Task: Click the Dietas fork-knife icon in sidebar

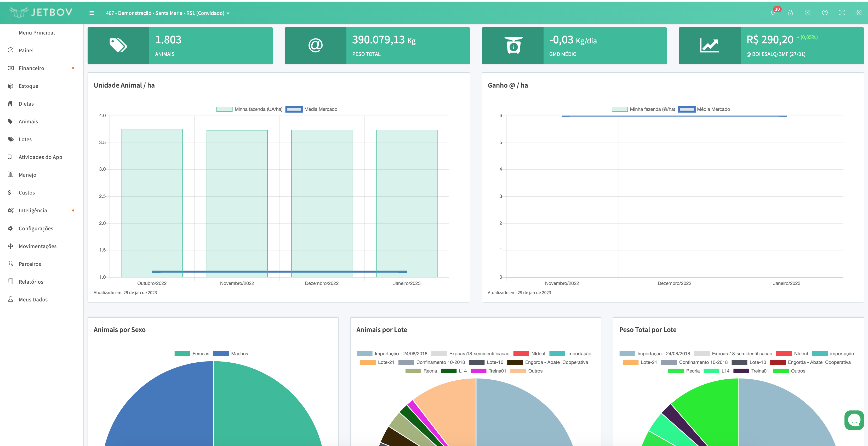Action: click(10, 104)
